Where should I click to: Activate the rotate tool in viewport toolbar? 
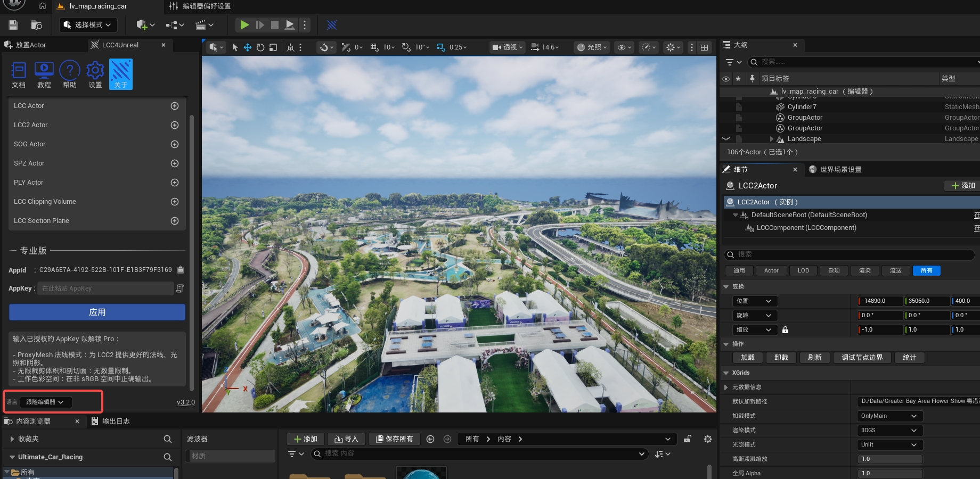coord(260,47)
